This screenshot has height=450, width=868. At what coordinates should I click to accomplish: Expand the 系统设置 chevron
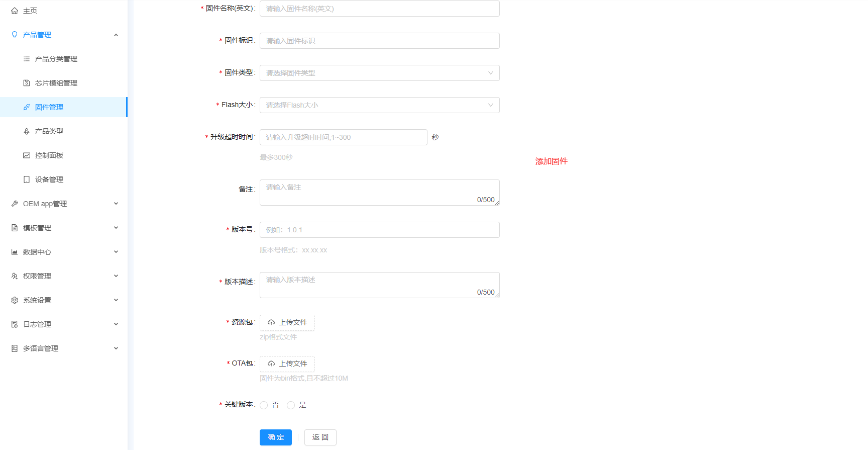(116, 300)
